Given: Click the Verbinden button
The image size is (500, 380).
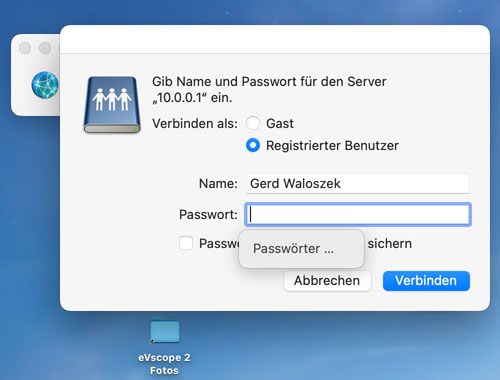Looking at the screenshot, I should [x=426, y=281].
